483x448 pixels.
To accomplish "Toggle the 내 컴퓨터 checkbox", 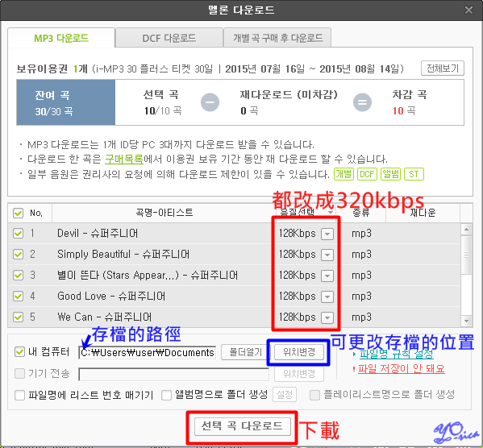I will 19,351.
